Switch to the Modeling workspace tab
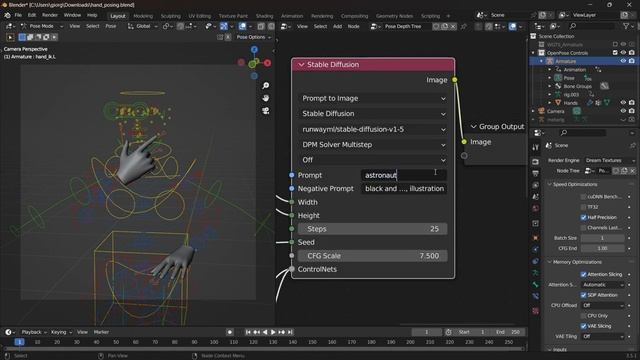 143,16
